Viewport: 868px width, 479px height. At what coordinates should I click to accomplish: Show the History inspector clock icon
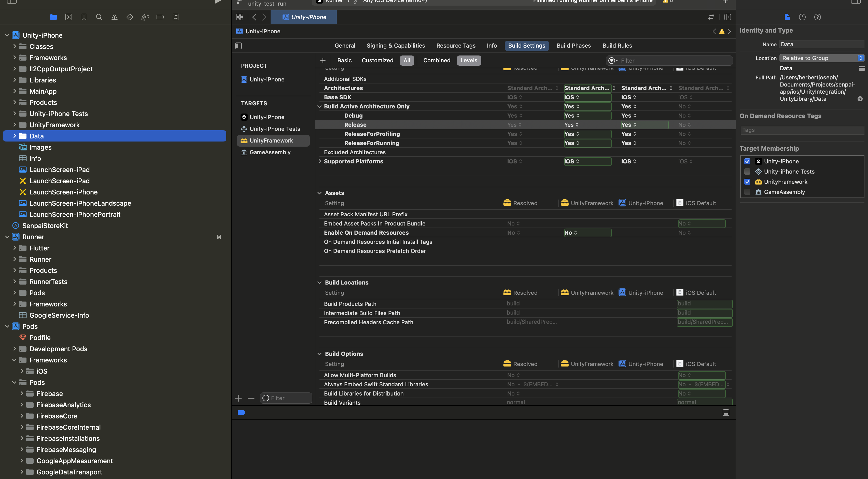[x=802, y=17]
